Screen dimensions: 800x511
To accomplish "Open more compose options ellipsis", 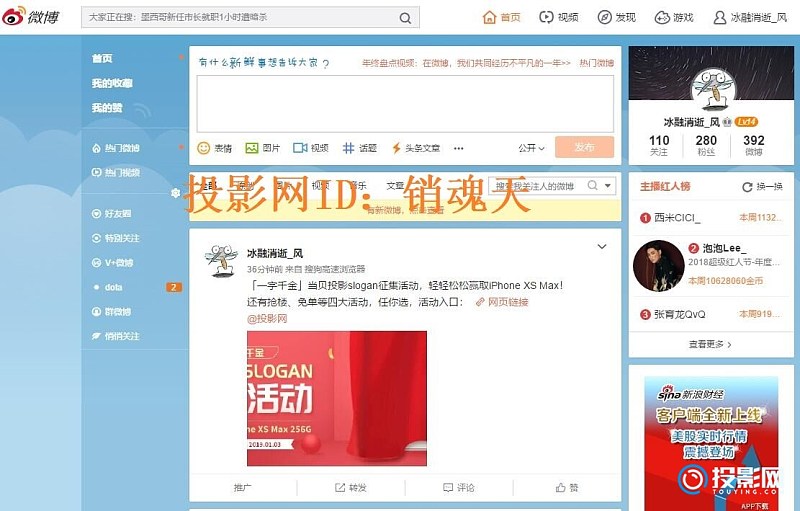I will tap(459, 148).
